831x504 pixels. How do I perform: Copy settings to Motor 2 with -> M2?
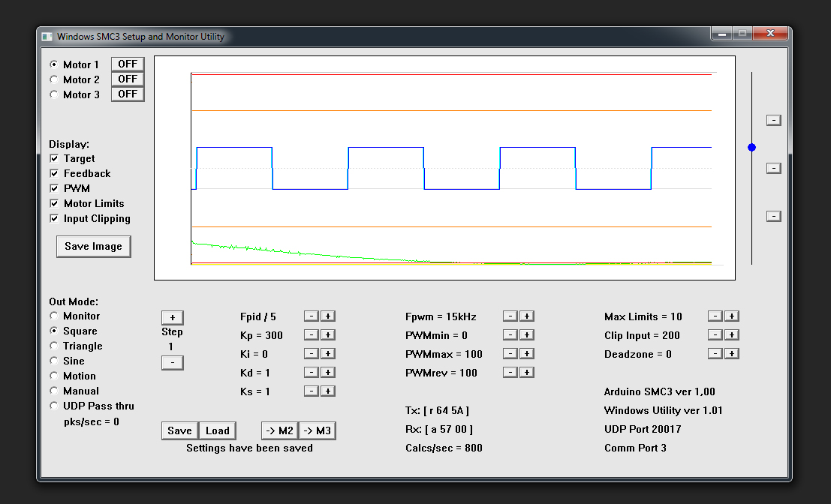[x=280, y=430]
